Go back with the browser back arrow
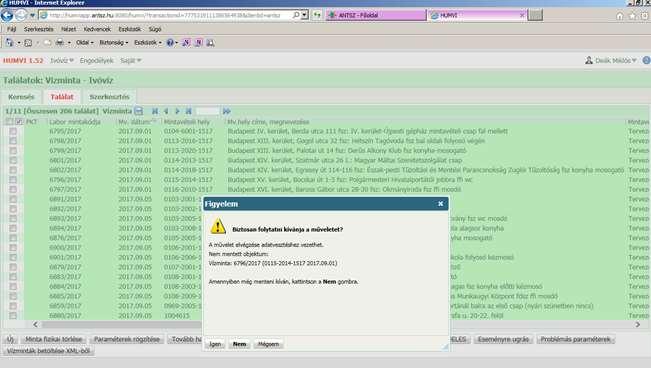This screenshot has height=368, width=651. [7, 15]
